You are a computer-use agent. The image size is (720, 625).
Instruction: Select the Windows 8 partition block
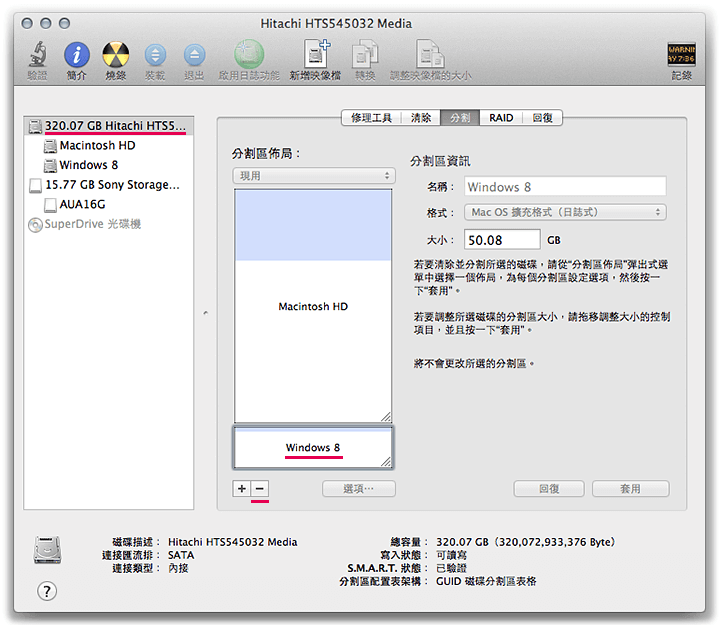(x=313, y=447)
